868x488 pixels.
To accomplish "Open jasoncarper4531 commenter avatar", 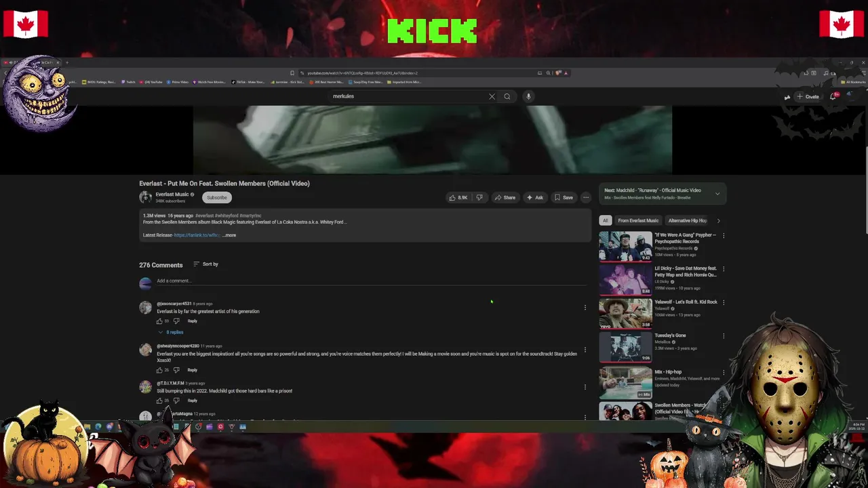I will tap(145, 308).
